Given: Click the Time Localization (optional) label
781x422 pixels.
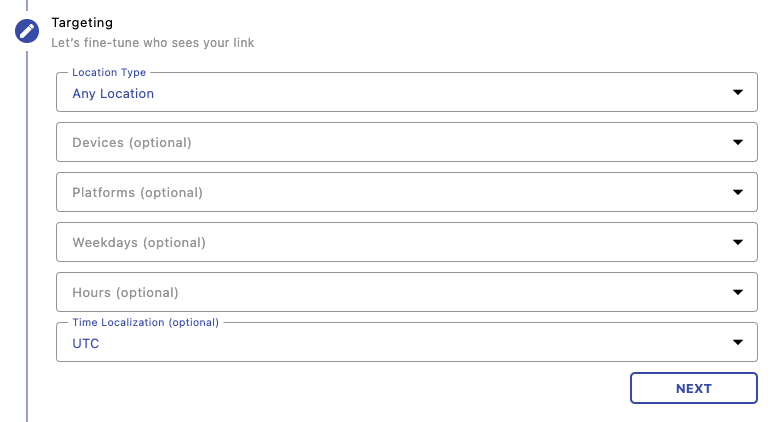Looking at the screenshot, I should tap(145, 323).
